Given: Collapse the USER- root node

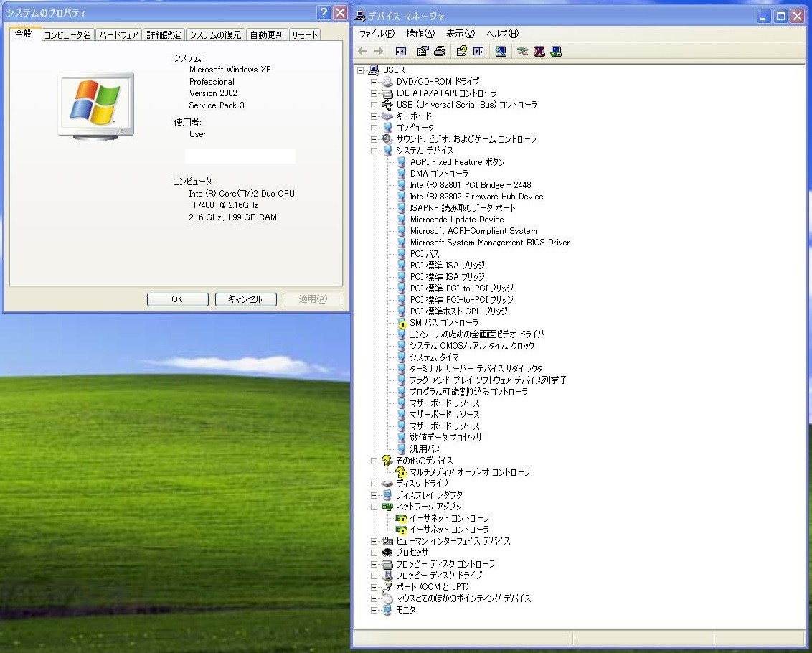Looking at the screenshot, I should coord(360,70).
